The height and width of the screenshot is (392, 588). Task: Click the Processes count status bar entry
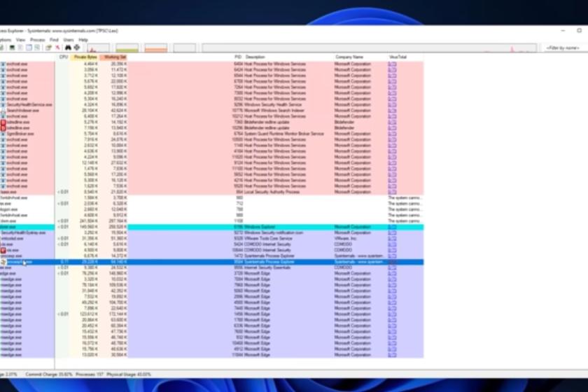click(x=90, y=374)
